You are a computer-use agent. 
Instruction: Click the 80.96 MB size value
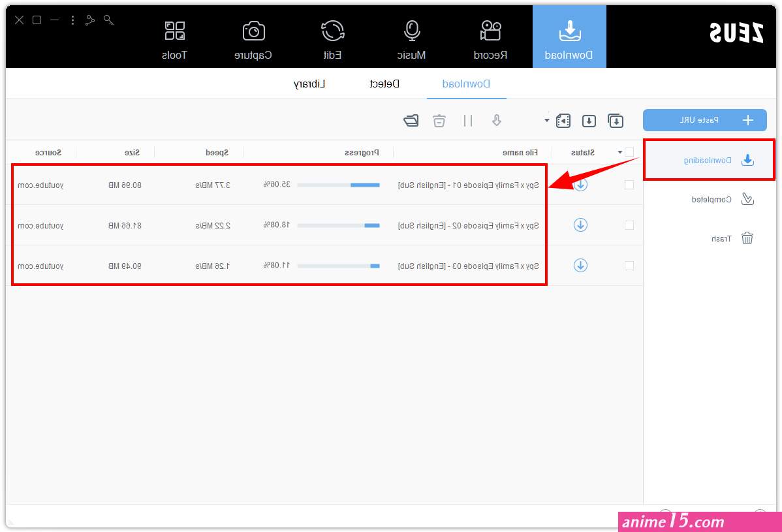click(125, 185)
